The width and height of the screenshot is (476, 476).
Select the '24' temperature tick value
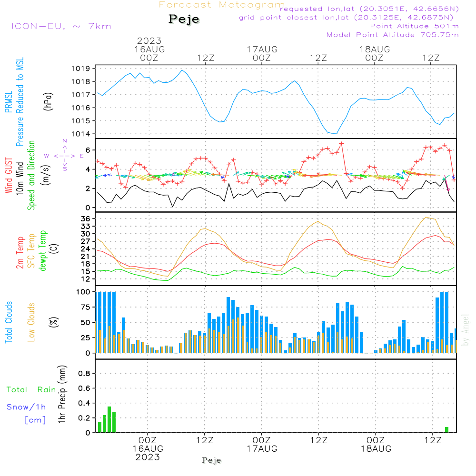[x=86, y=249]
